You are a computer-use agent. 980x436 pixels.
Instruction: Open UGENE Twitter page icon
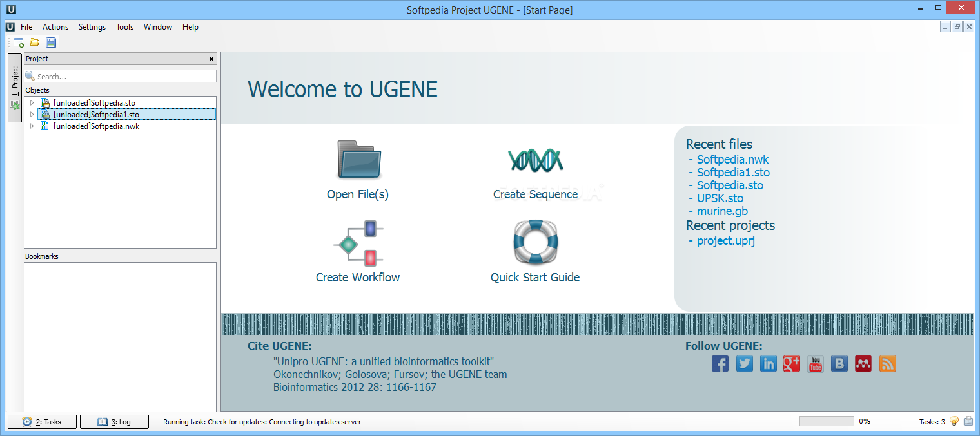[x=745, y=364]
